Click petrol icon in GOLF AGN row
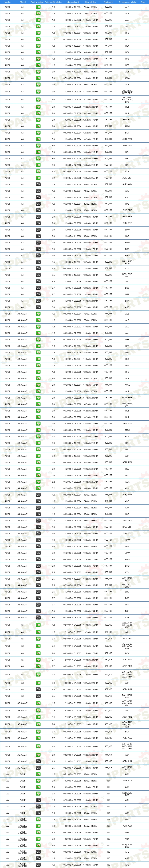The image size is (149, 868). [x=38, y=774]
